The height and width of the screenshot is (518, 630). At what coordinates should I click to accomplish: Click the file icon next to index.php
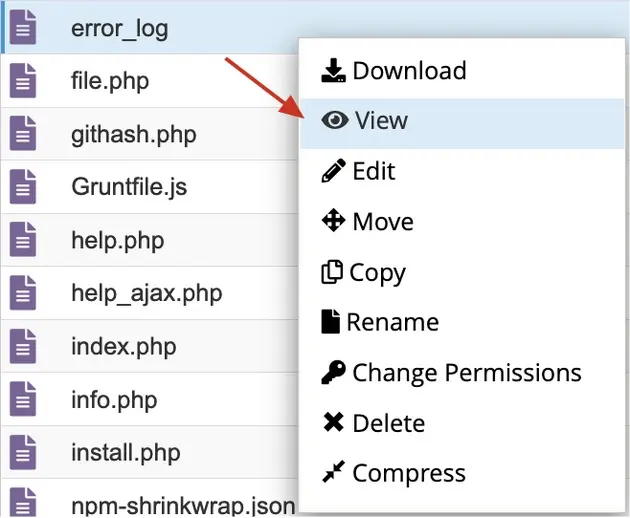click(x=23, y=346)
